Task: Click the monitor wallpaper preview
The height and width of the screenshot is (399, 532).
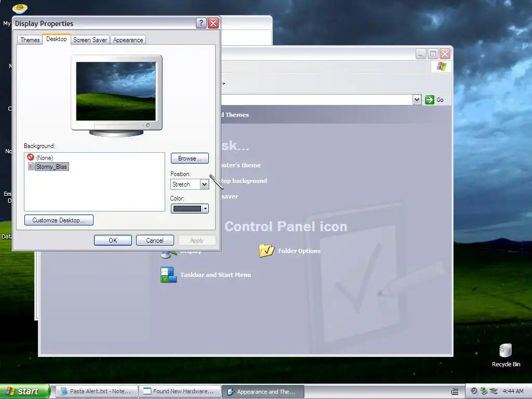Action: 116,91
